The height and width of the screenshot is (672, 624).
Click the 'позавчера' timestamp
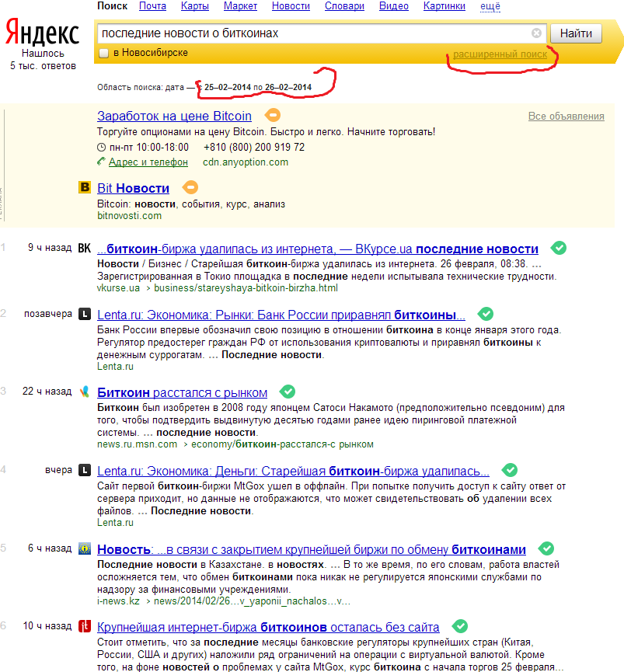pyautogui.click(x=48, y=314)
